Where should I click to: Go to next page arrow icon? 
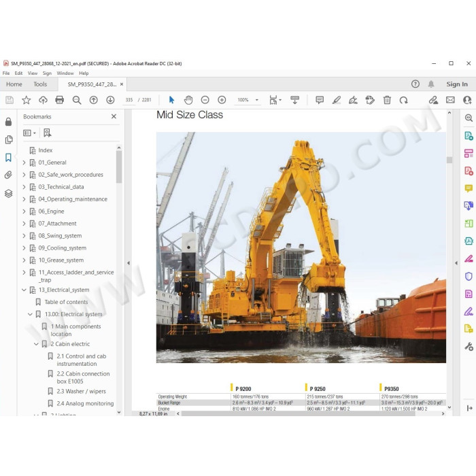coord(110,100)
